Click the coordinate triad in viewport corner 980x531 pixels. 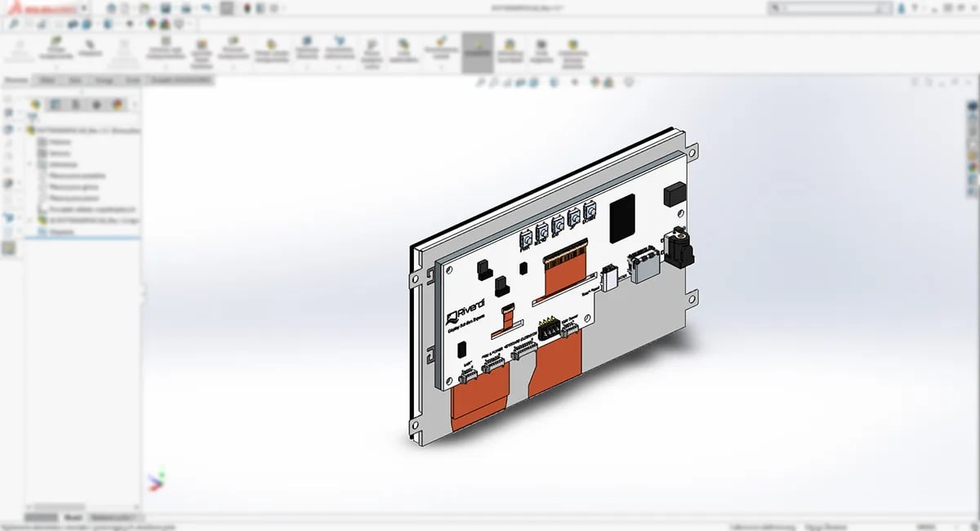[155, 480]
